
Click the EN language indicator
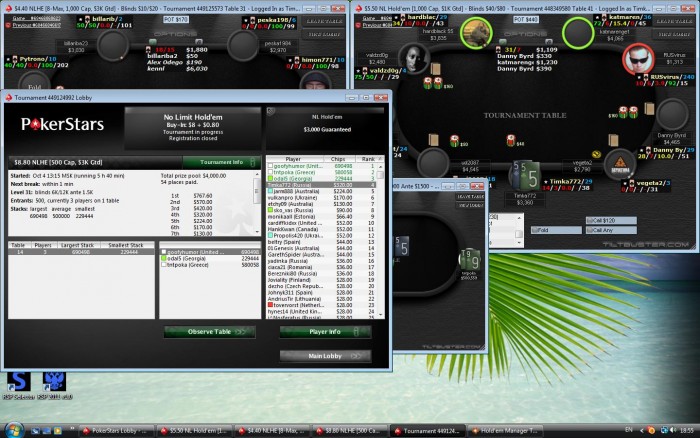pyautogui.click(x=629, y=430)
